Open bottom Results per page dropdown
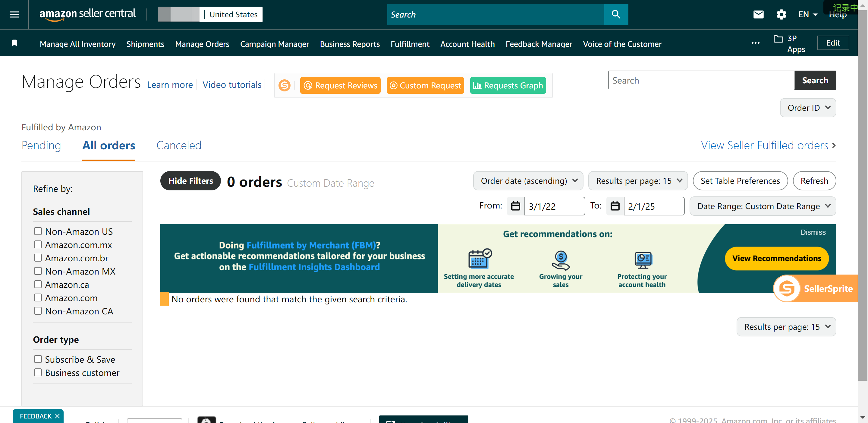 tap(786, 327)
